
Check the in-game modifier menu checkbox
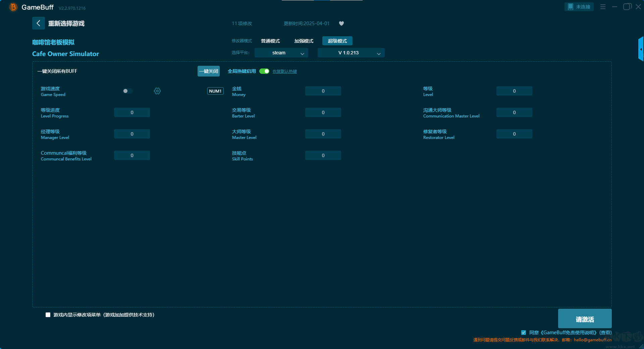coord(48,315)
